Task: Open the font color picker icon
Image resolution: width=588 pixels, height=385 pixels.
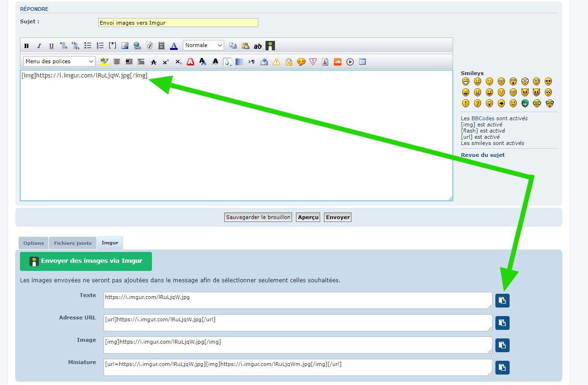Action: 174,46
